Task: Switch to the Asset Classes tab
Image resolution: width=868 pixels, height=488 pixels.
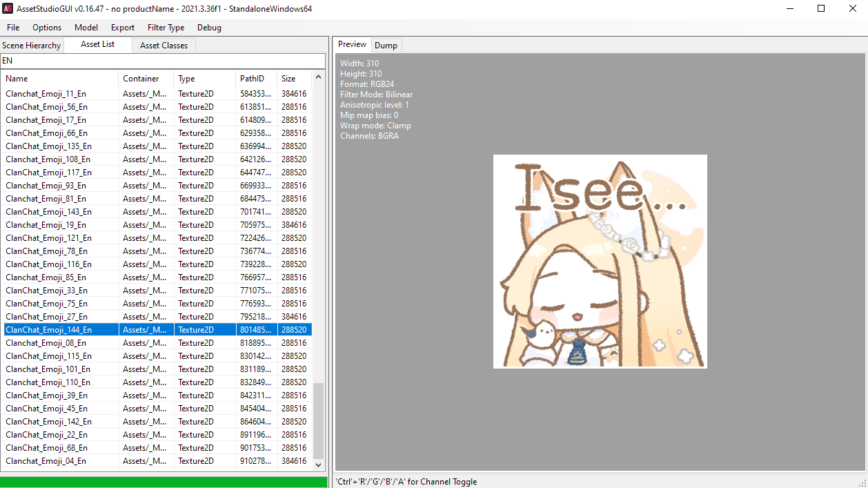Action: [x=164, y=46]
